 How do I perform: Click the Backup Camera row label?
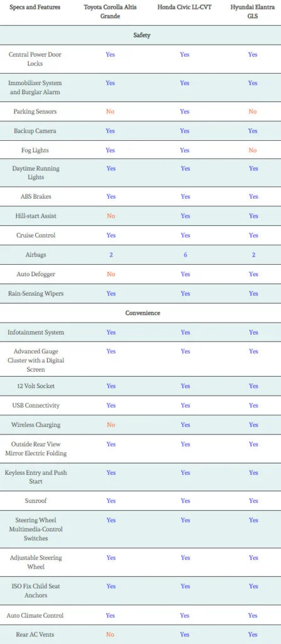click(35, 131)
